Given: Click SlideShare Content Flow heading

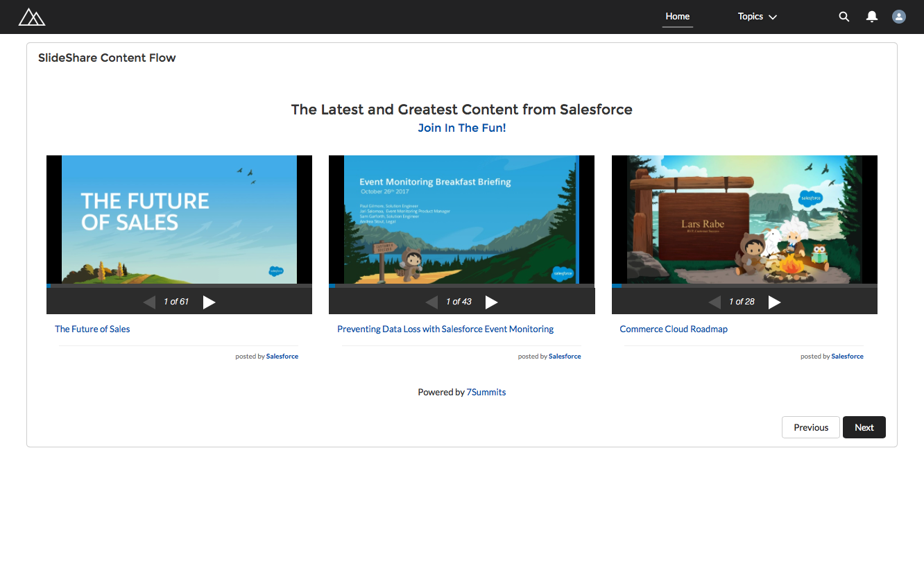Looking at the screenshot, I should 107,58.
